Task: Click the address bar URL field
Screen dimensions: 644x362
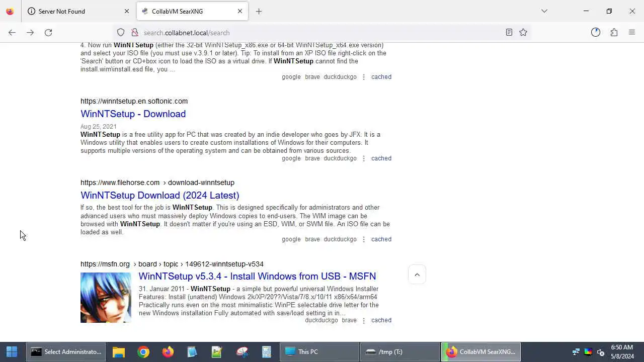Action: (x=322, y=33)
